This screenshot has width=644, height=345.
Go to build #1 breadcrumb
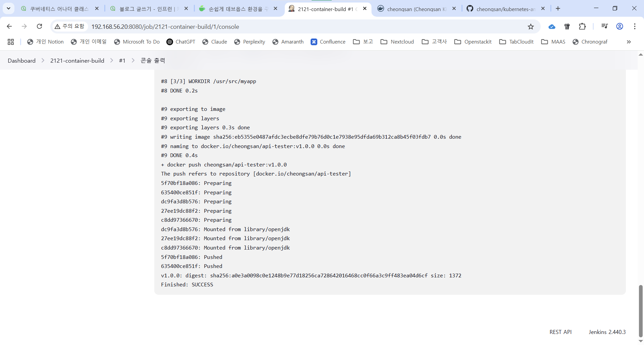[122, 61]
